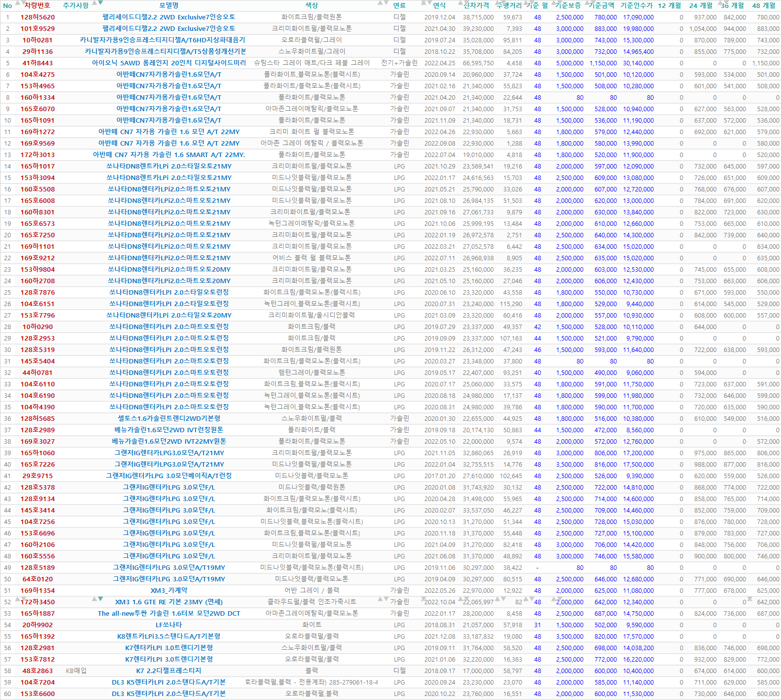Open vehicle number 172하3450

click(37, 602)
